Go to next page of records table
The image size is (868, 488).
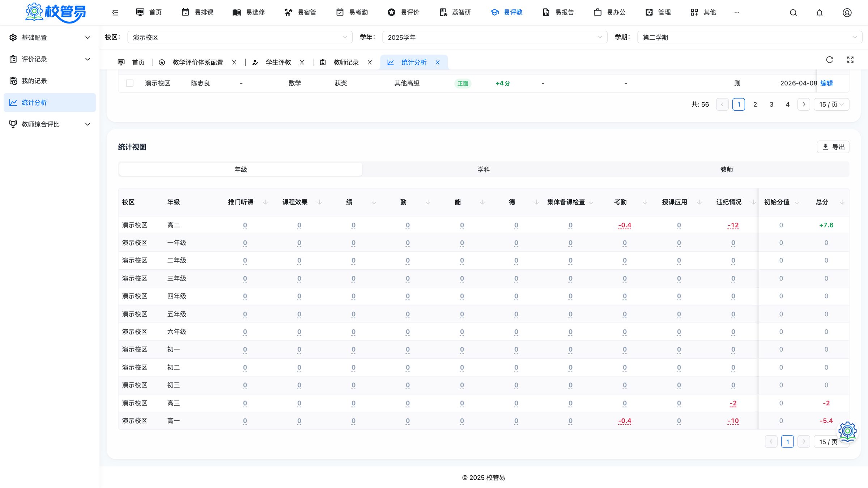point(804,104)
